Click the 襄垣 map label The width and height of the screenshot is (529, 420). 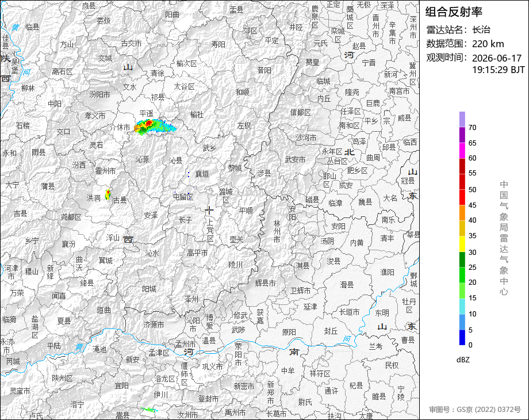[x=202, y=174]
